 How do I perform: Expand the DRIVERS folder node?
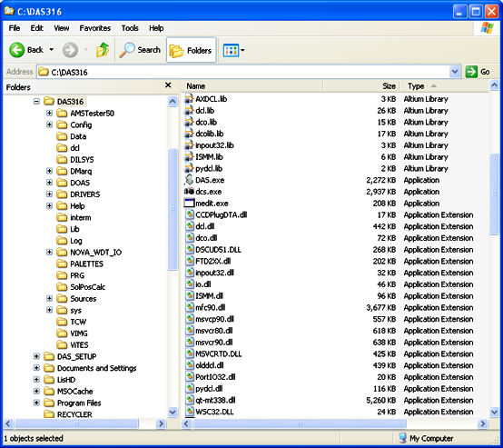click(49, 194)
